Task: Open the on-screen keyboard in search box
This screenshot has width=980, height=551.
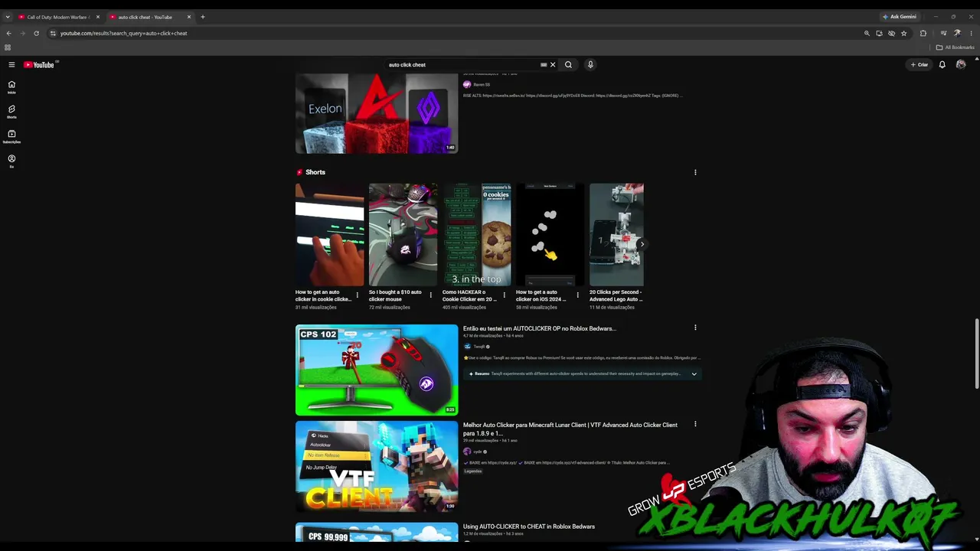Action: tap(544, 65)
